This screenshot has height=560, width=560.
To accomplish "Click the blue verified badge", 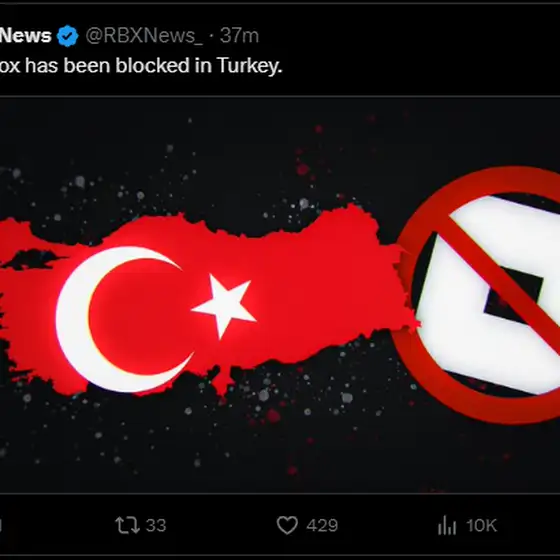I will [68, 36].
